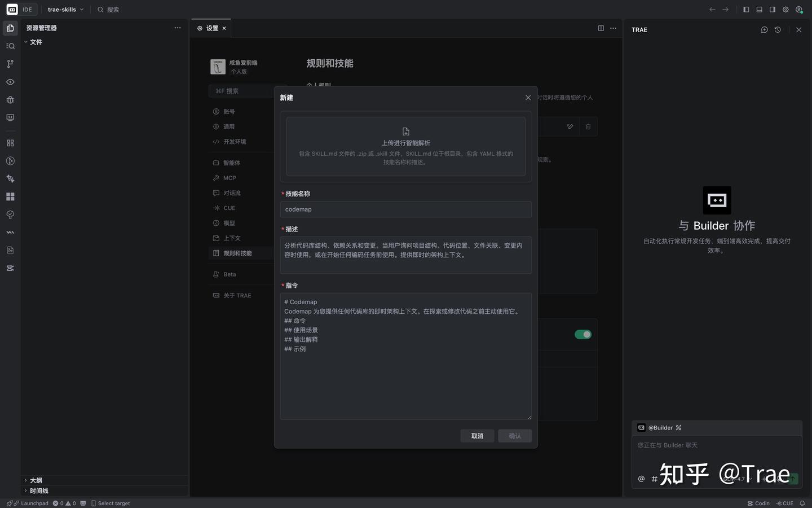This screenshot has width=812, height=508.
Task: Toggle the right sidebar layout icon
Action: coord(773,10)
